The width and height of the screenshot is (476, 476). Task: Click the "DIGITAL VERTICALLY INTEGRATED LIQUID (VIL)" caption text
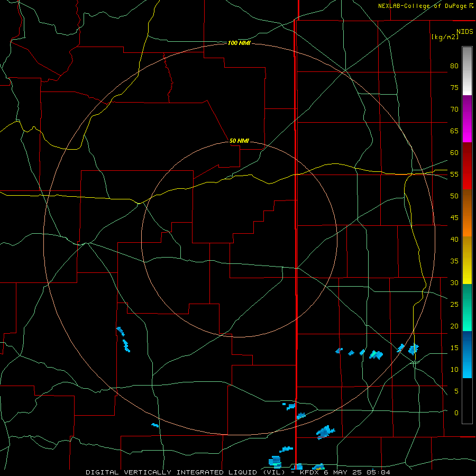185,472
